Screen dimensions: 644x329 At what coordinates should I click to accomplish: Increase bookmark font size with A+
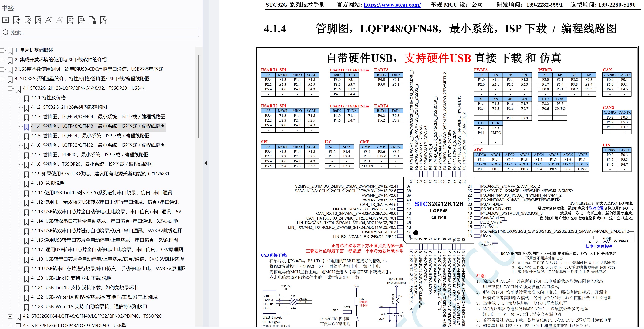pyautogui.click(x=49, y=20)
